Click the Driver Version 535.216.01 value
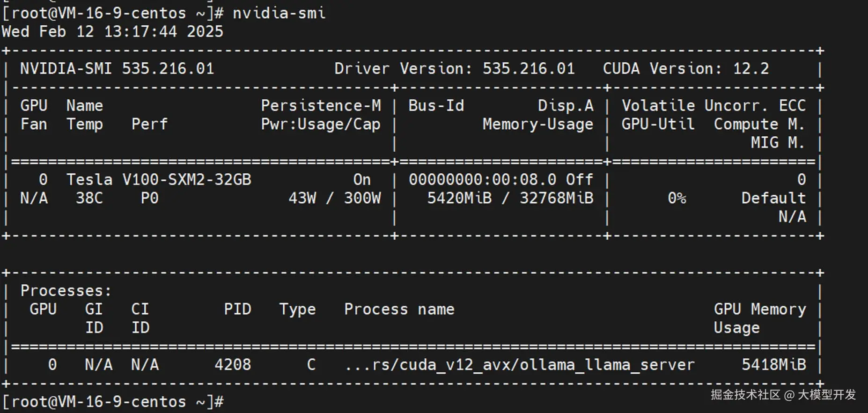The height and width of the screenshot is (413, 868). click(x=529, y=69)
